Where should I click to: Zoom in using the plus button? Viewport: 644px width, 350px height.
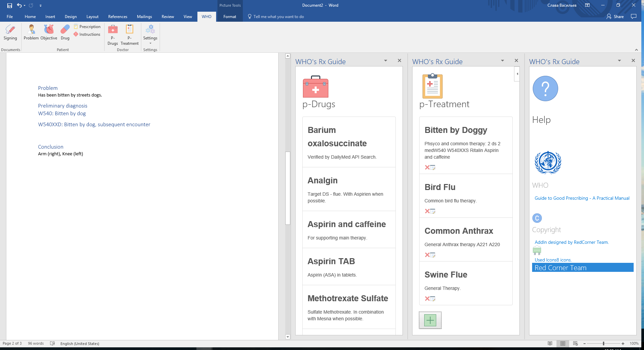click(623, 343)
